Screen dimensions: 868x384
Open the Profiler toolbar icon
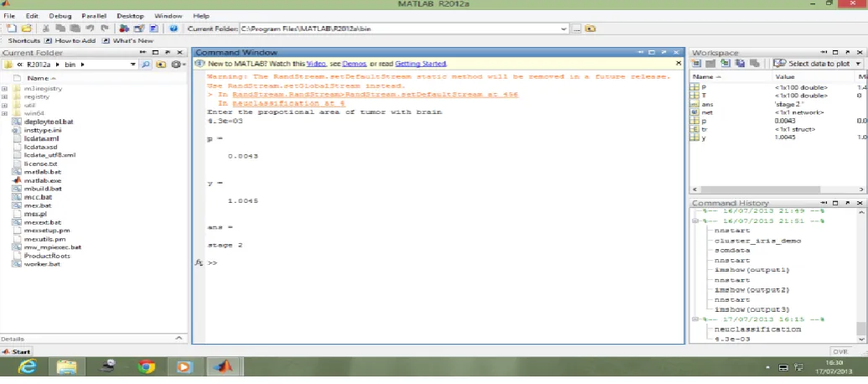click(154, 29)
